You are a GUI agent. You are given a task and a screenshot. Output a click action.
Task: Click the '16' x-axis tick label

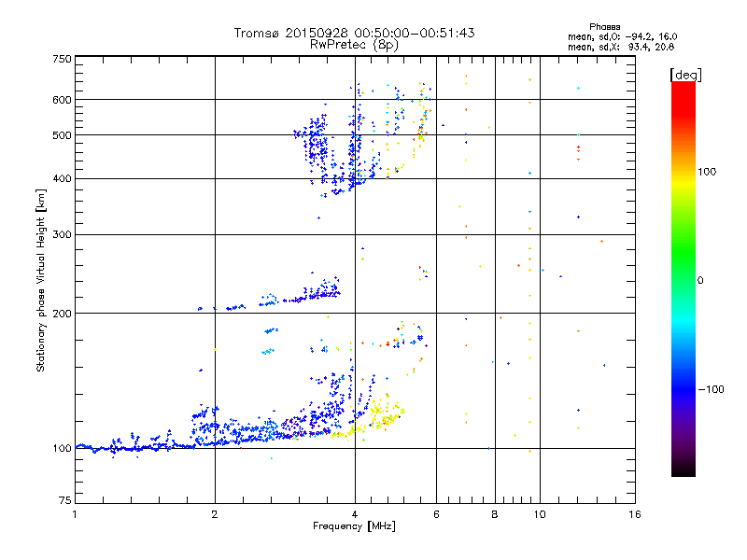(635, 514)
